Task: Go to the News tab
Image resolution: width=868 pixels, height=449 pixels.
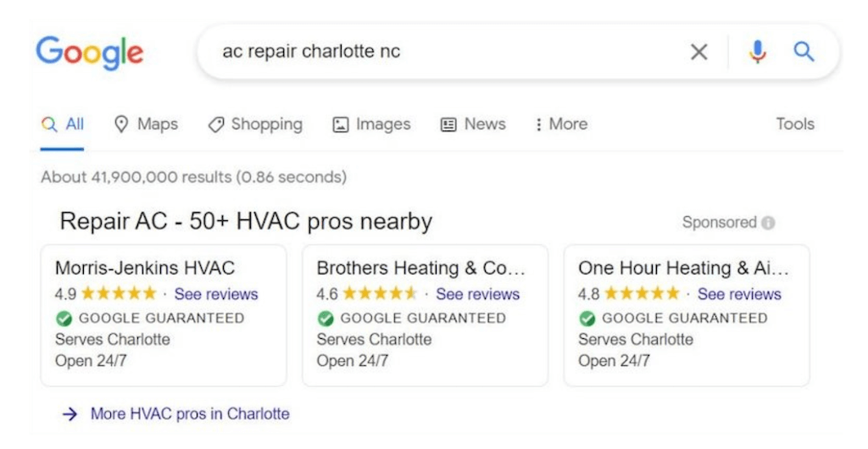Action: point(473,125)
